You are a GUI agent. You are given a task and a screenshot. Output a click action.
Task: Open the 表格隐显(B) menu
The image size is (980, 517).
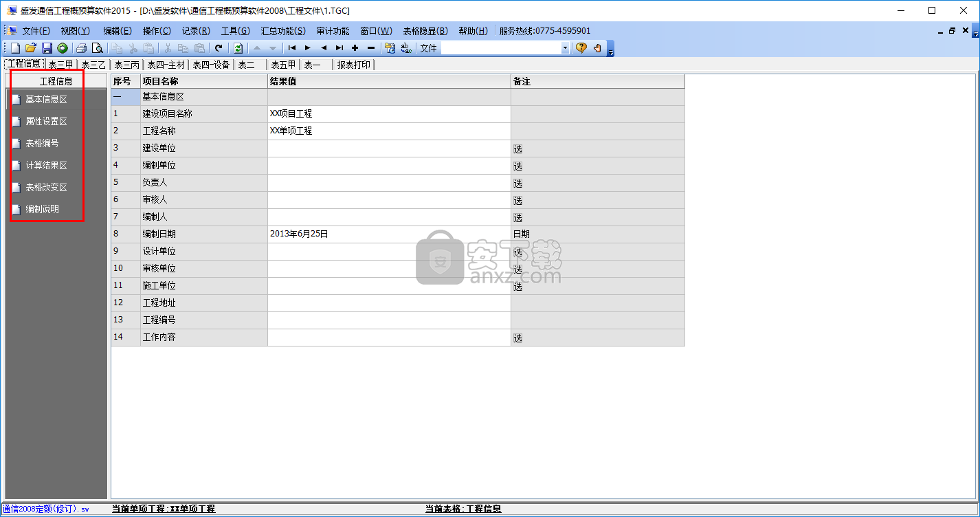pos(425,31)
